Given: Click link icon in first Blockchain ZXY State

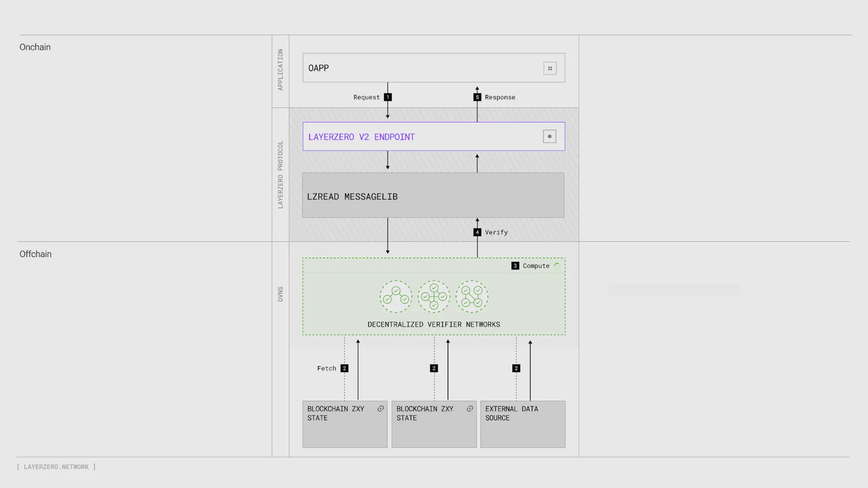Looking at the screenshot, I should [x=381, y=409].
